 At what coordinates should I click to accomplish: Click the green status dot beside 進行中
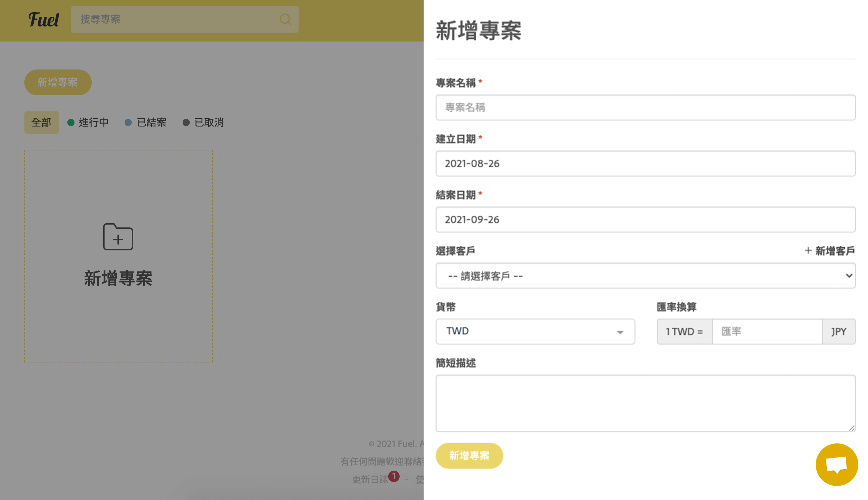[70, 122]
